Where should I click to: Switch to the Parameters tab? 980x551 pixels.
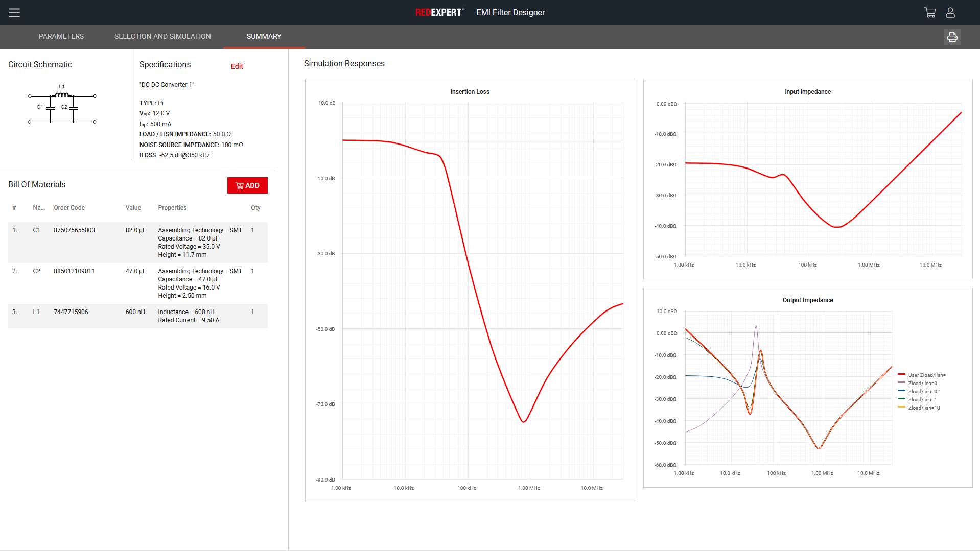[61, 37]
